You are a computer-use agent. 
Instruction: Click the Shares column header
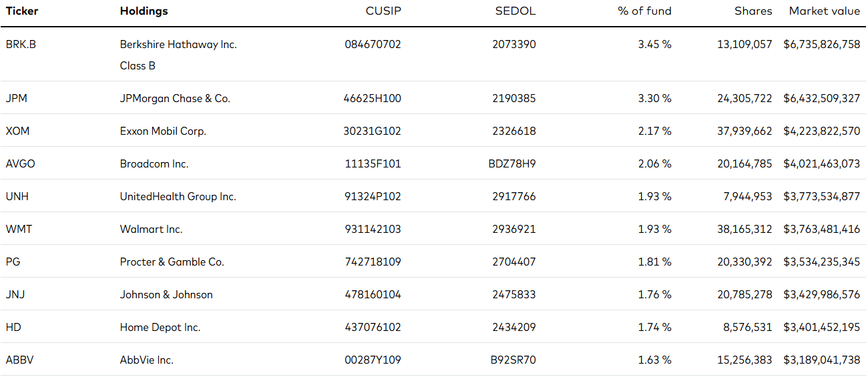pos(753,11)
